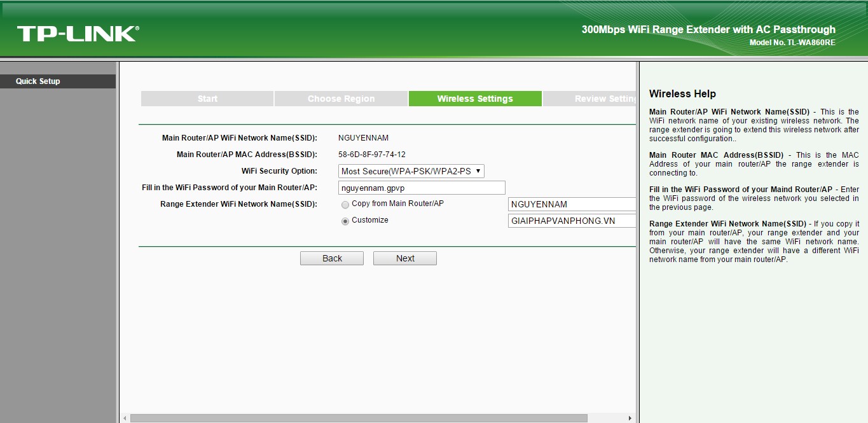868x423 pixels.
Task: Click the SSID value NGUYENNAM text
Action: coord(363,138)
